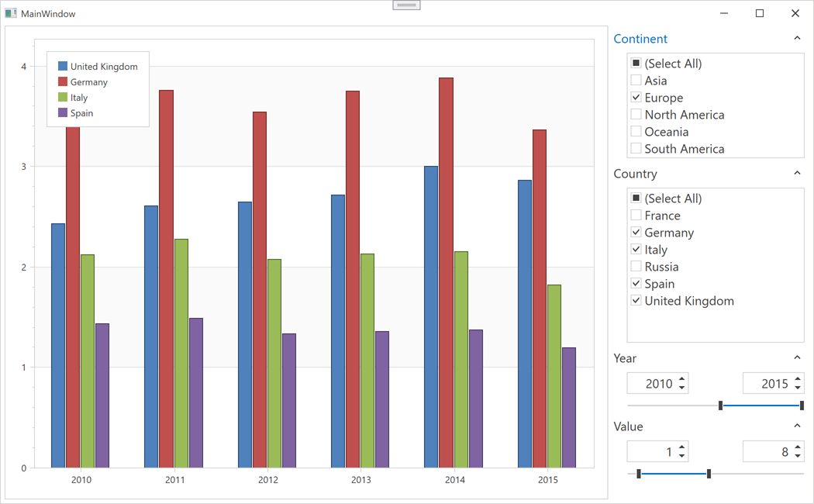The image size is (814, 504).
Task: Minimize the MainWindow window
Action: tap(724, 13)
